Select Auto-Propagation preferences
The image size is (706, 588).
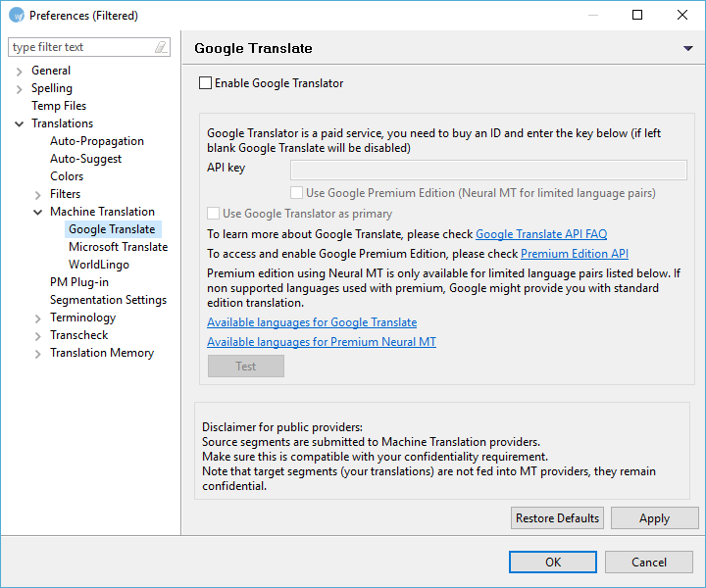[x=97, y=141]
